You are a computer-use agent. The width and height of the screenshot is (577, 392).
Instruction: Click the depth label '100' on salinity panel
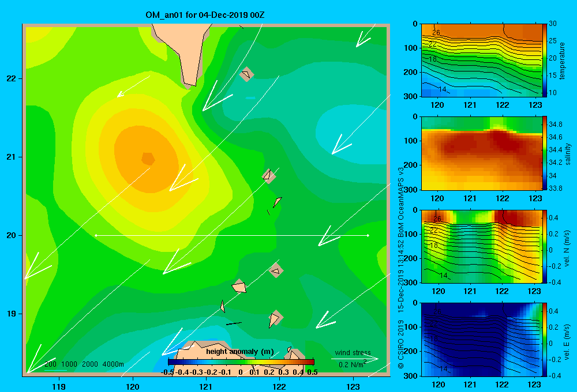click(x=411, y=141)
